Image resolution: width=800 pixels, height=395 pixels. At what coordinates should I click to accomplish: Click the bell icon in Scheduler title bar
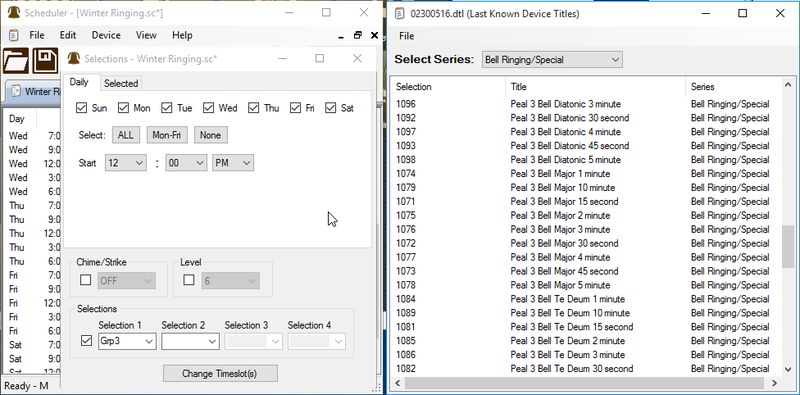tap(13, 13)
